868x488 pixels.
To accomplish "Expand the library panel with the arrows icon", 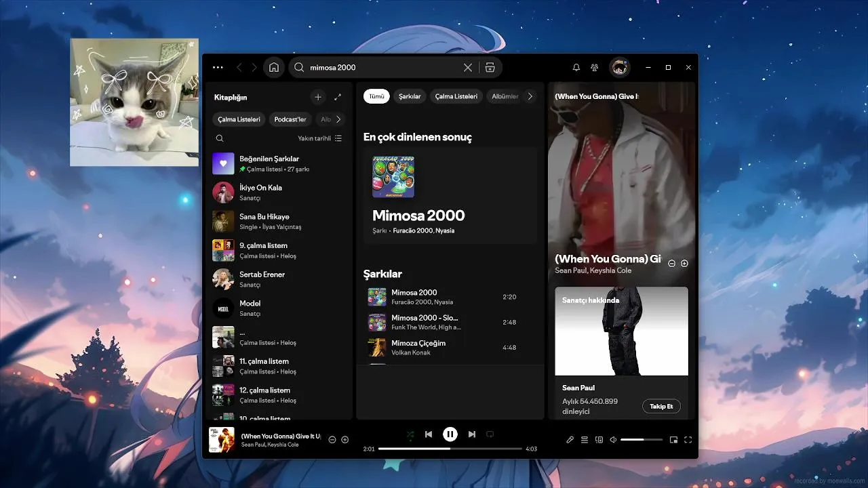I will 338,97.
